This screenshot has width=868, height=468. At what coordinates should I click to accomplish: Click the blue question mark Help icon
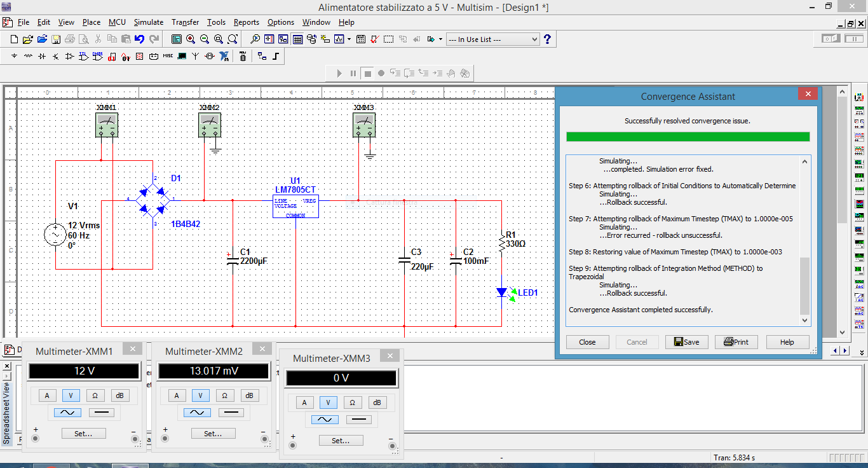click(x=547, y=39)
